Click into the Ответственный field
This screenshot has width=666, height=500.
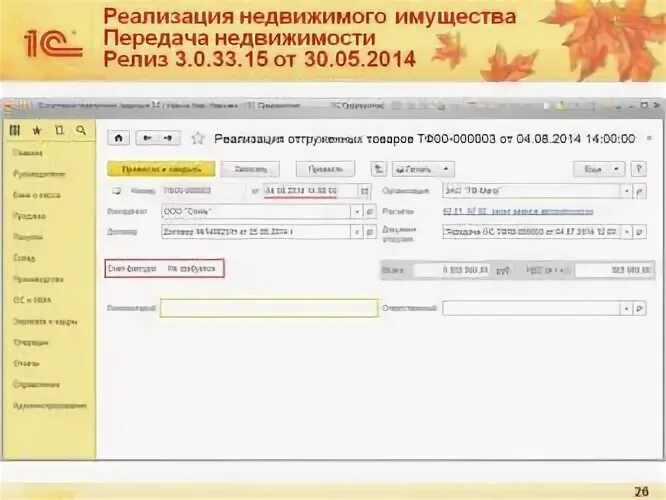pos(531,308)
